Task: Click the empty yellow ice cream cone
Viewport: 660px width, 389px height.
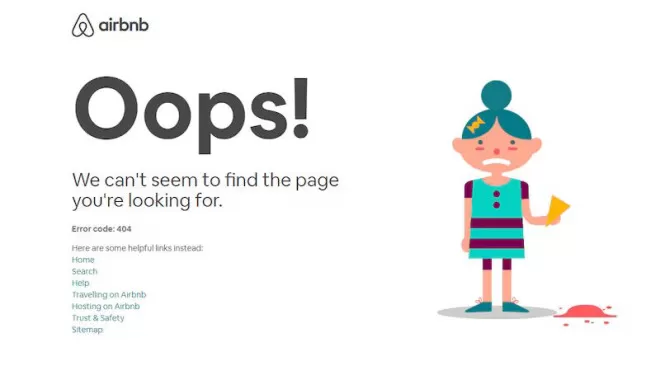Action: coord(558,210)
